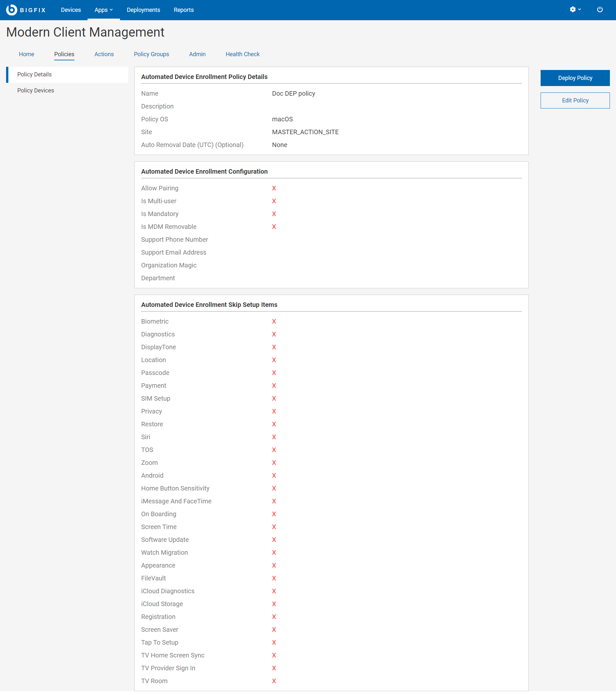Viewport: 616px width, 695px height.
Task: Click the BigFix logo icon
Action: point(12,10)
